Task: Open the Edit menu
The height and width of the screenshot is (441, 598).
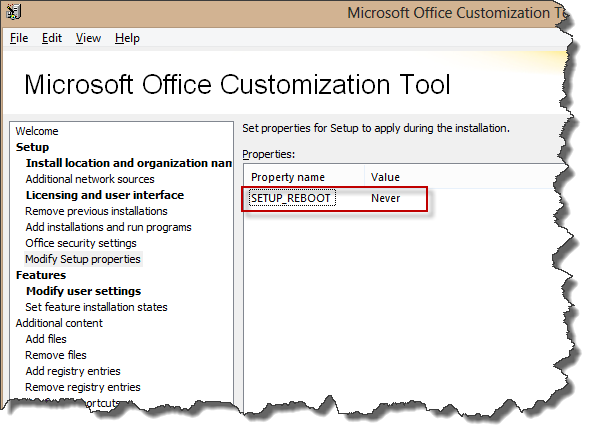Action: point(52,38)
